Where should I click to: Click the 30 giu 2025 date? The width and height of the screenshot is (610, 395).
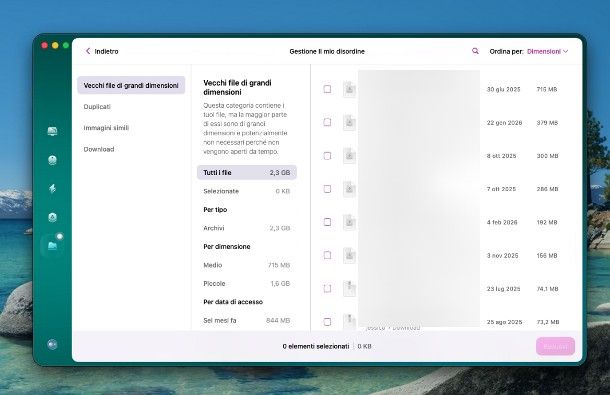tap(503, 89)
